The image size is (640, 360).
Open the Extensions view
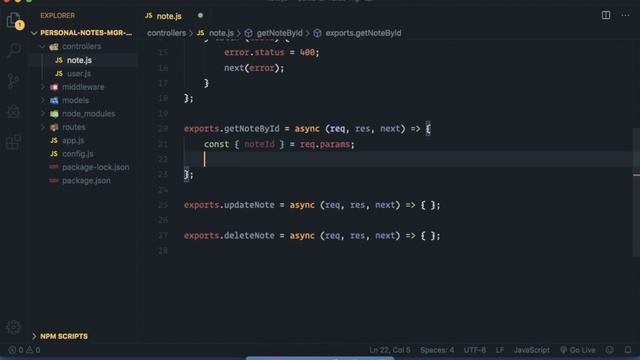[x=13, y=142]
